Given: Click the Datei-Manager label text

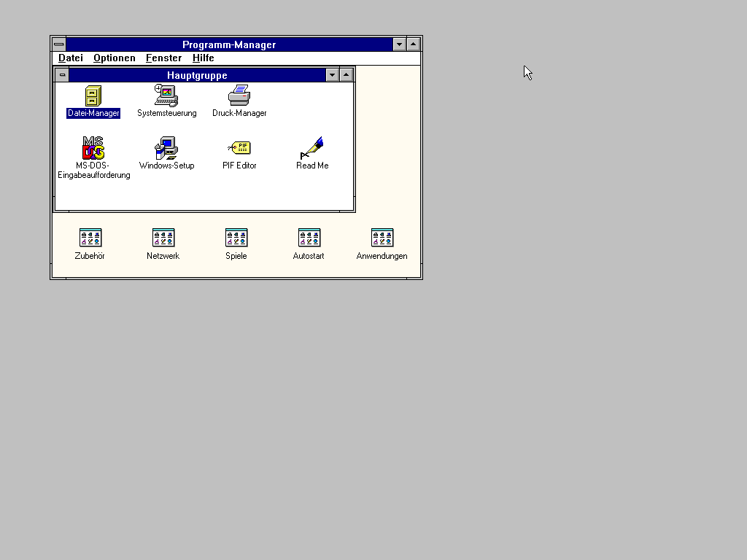Looking at the screenshot, I should [93, 113].
